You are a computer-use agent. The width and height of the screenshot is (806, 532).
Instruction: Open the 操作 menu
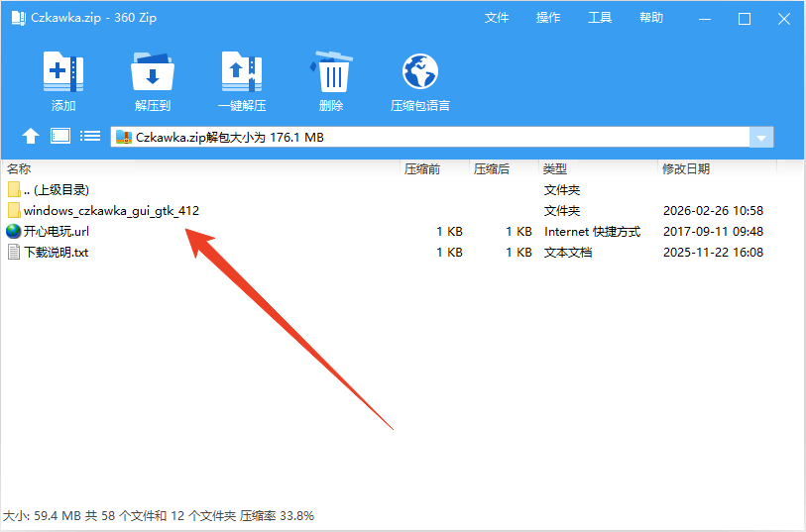point(548,18)
